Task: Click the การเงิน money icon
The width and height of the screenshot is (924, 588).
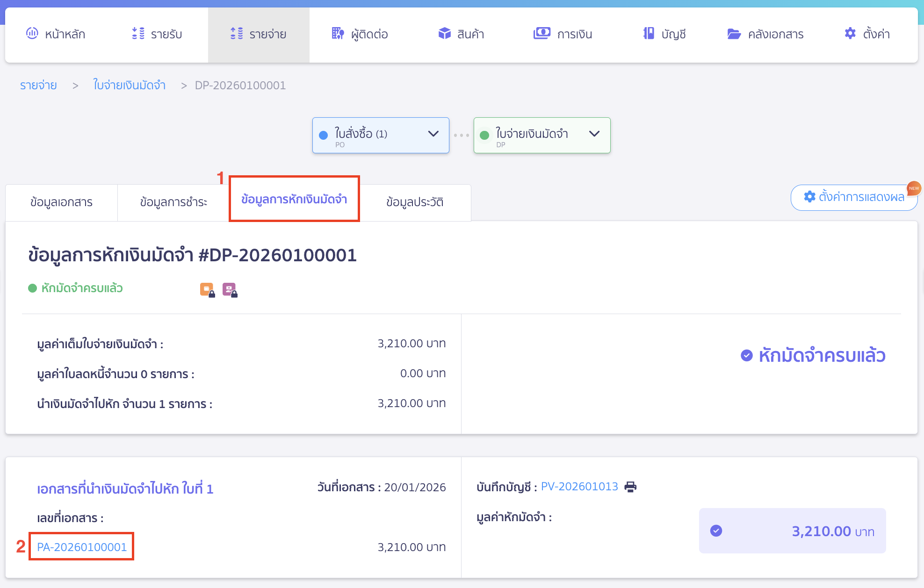Action: click(541, 34)
